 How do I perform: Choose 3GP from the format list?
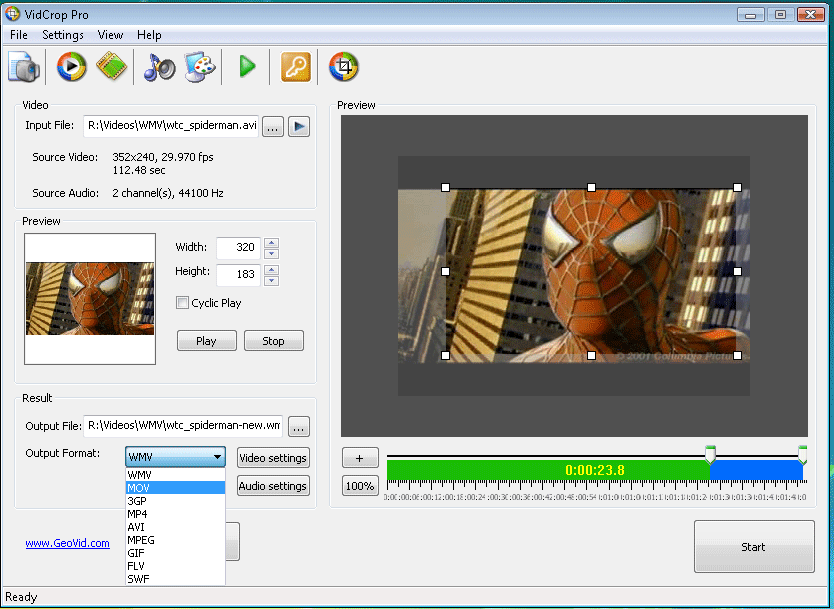pyautogui.click(x=176, y=501)
